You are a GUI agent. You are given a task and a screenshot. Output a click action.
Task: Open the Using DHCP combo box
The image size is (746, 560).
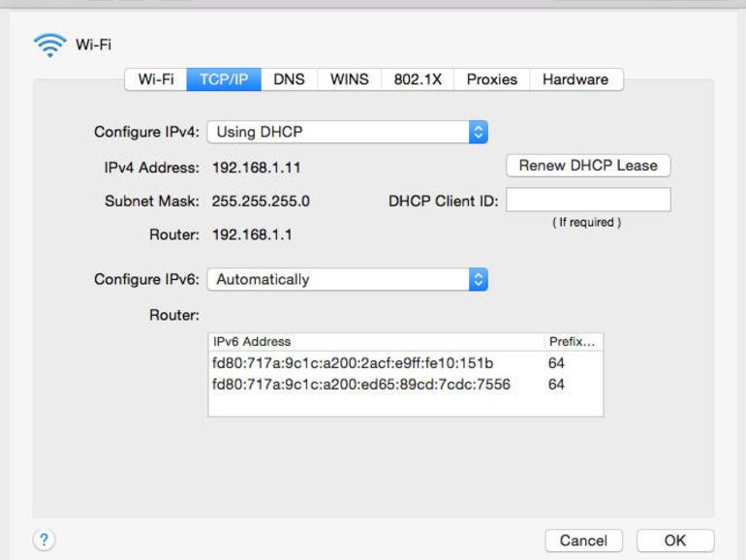coord(347,132)
